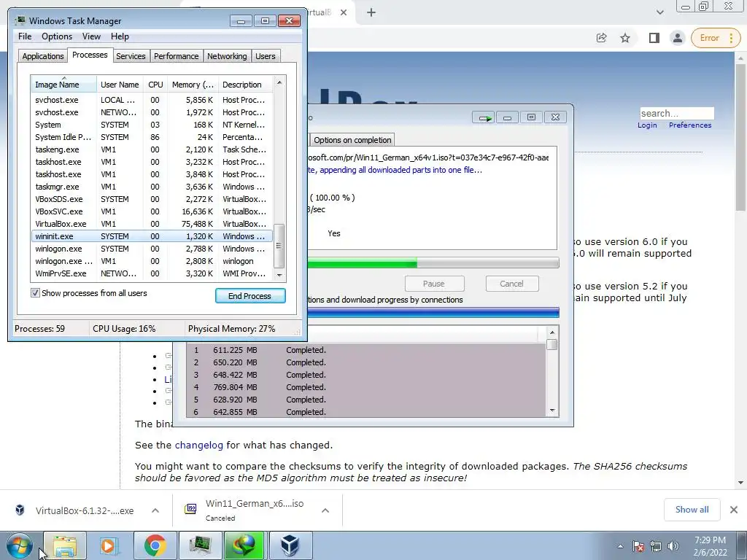Click the blue connections progress bar
Screen dimensions: 747x560
pyautogui.click(x=433, y=312)
